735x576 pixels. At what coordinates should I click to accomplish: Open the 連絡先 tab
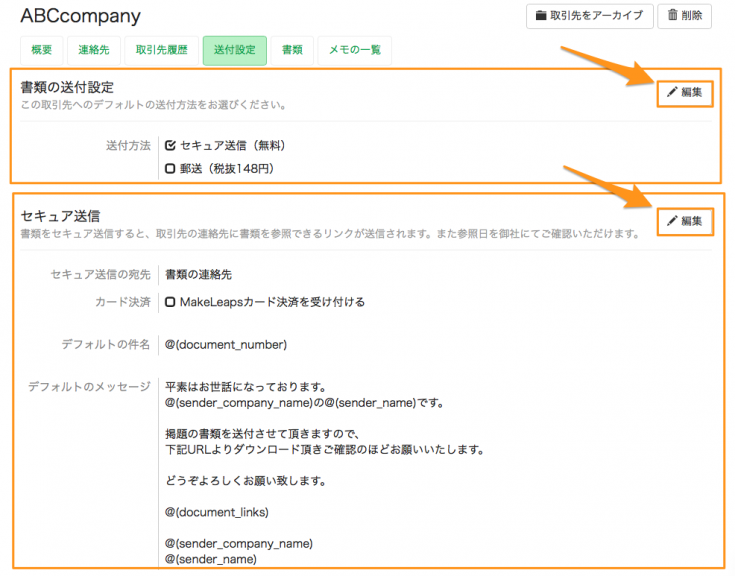click(95, 50)
